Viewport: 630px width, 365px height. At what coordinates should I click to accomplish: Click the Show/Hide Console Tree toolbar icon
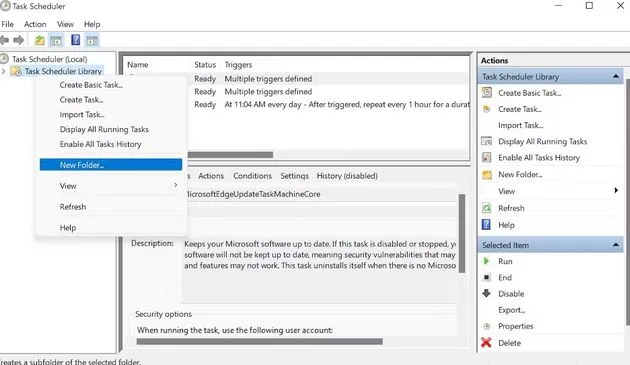point(56,40)
